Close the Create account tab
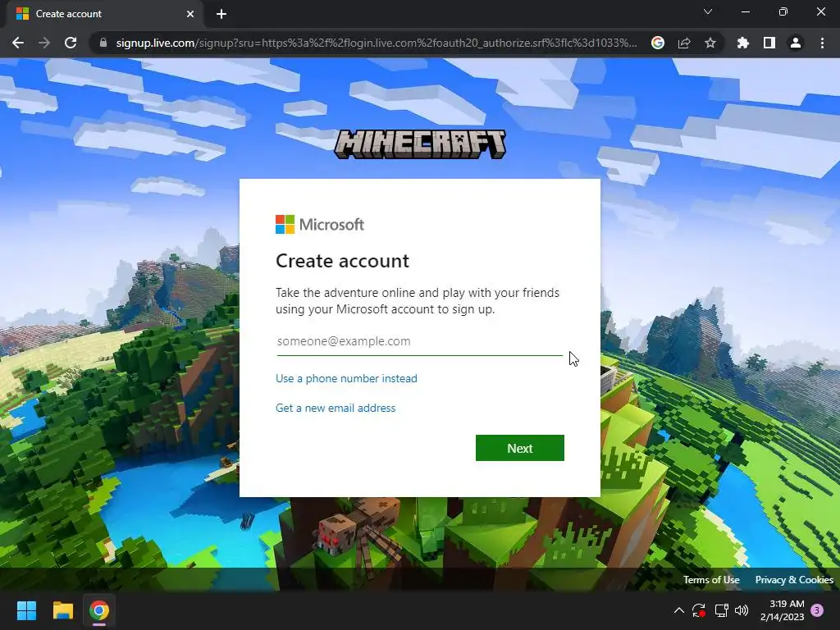 coord(190,14)
